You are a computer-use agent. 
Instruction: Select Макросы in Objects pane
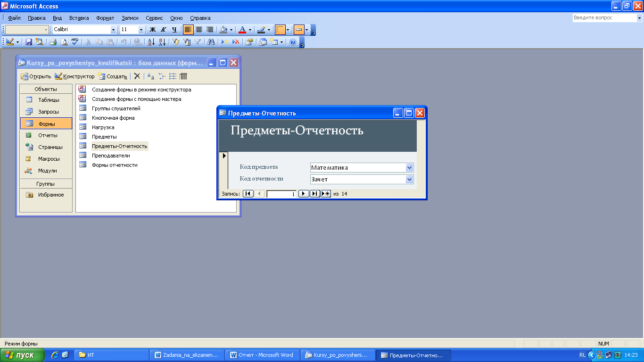pos(46,159)
